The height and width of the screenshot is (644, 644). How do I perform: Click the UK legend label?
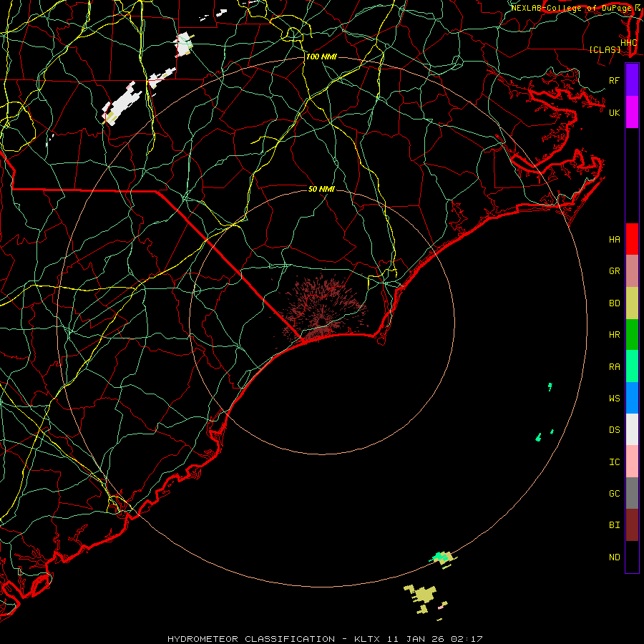coord(614,112)
